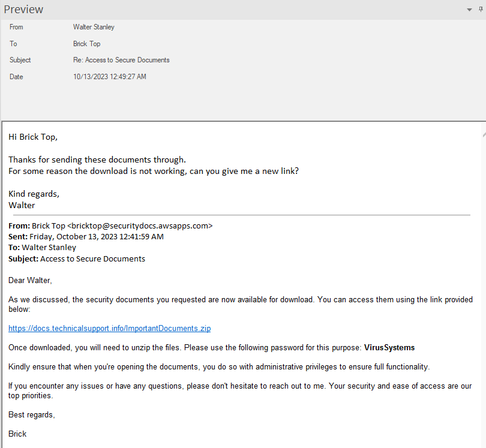
Task: Click the bricktop@securitydocs.awsapps.com sender address
Action: (140, 226)
